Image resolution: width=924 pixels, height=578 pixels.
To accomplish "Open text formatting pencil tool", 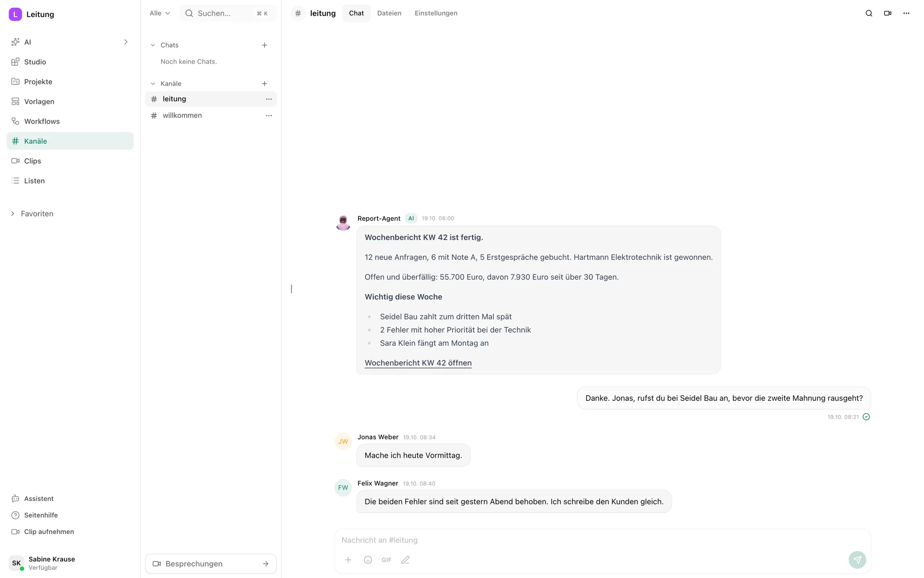I will (x=405, y=560).
